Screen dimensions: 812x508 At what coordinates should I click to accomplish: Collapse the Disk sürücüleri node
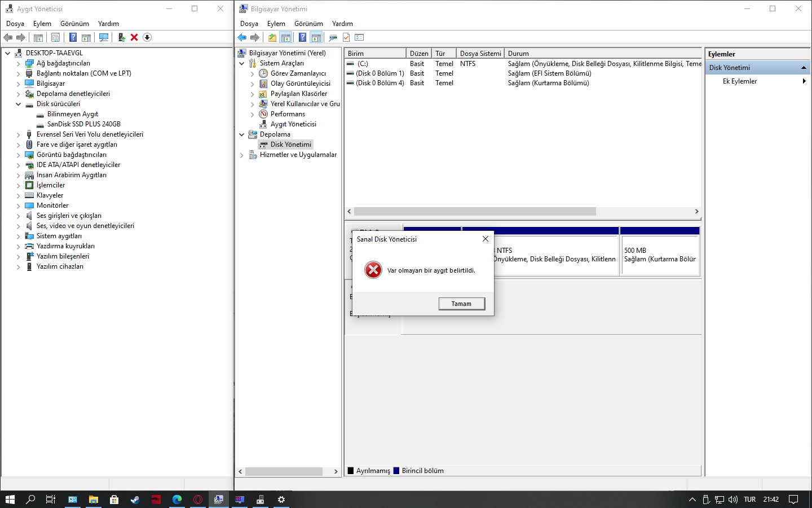point(19,104)
